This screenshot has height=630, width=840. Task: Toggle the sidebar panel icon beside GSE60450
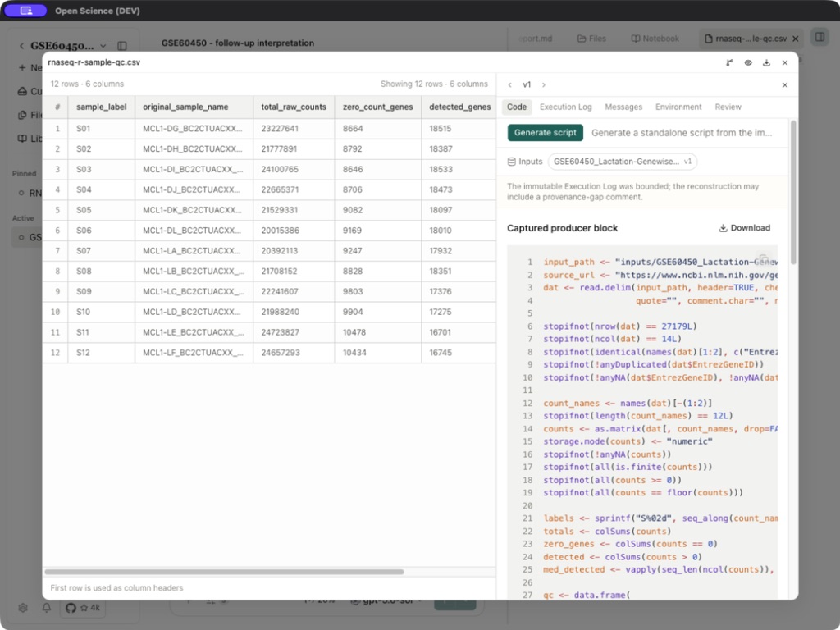click(122, 46)
